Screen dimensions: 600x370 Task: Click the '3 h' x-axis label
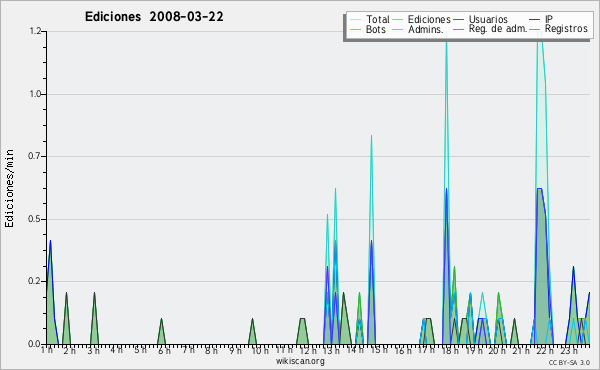pyautogui.click(x=93, y=350)
